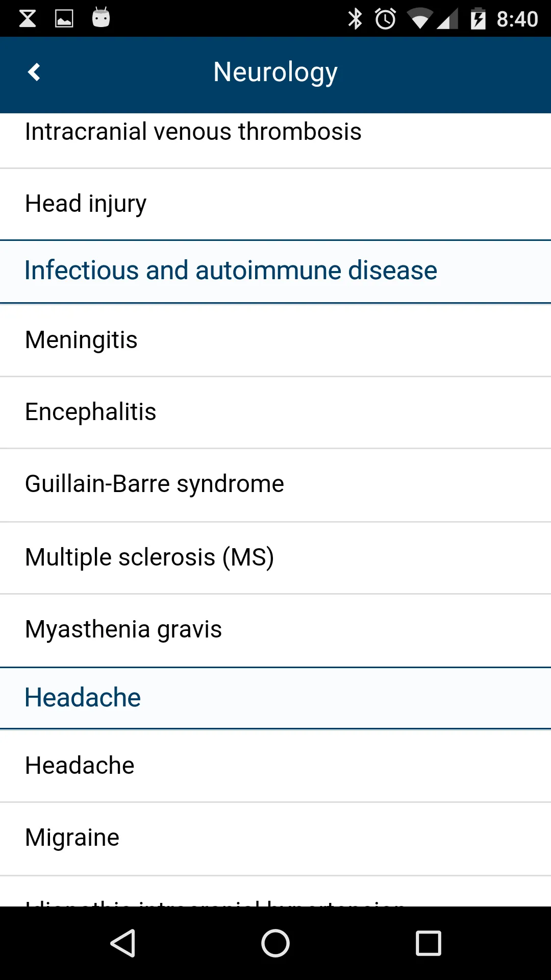Tap the back arrow in Neurology header
Image resolution: width=551 pixels, height=980 pixels.
click(34, 72)
